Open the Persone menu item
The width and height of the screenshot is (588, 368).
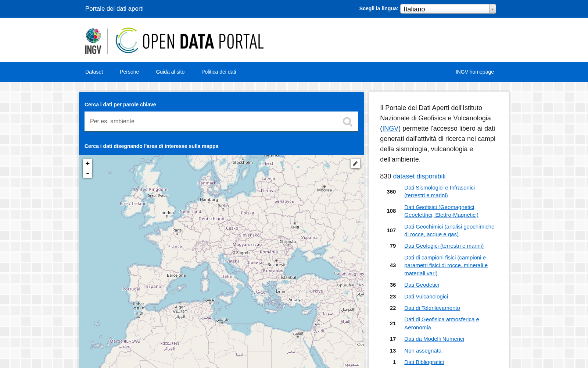click(129, 72)
